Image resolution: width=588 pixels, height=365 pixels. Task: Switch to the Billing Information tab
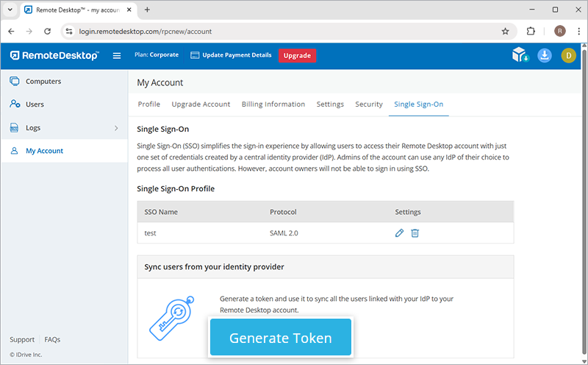[x=273, y=104]
